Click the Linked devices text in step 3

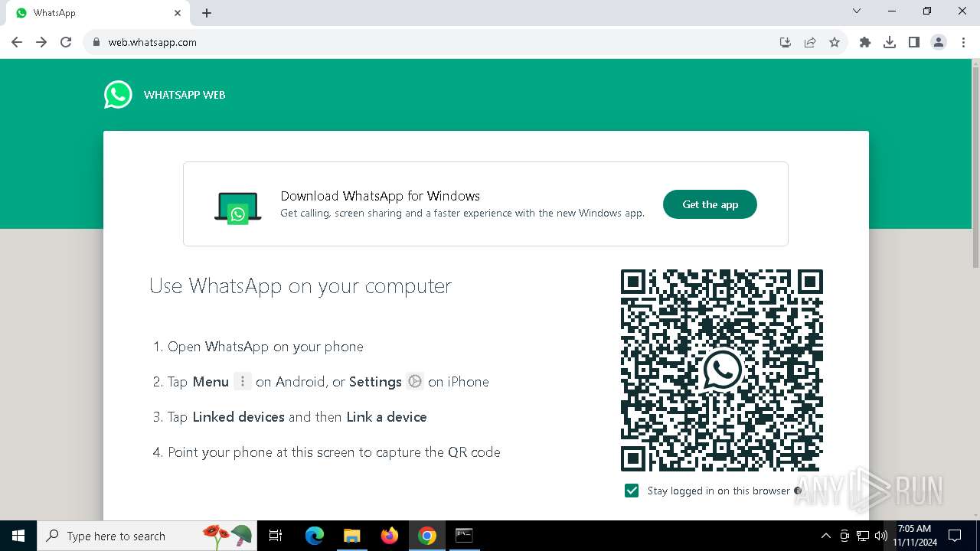point(239,417)
